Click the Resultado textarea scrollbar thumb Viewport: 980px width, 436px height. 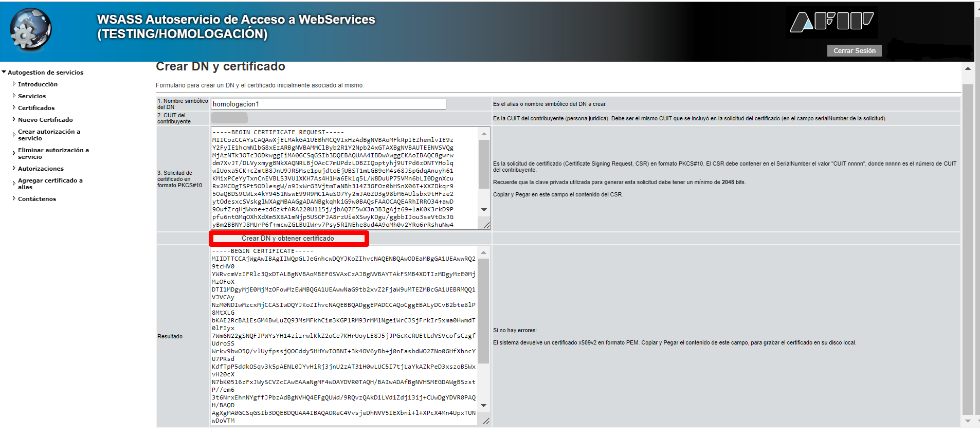(x=483, y=311)
